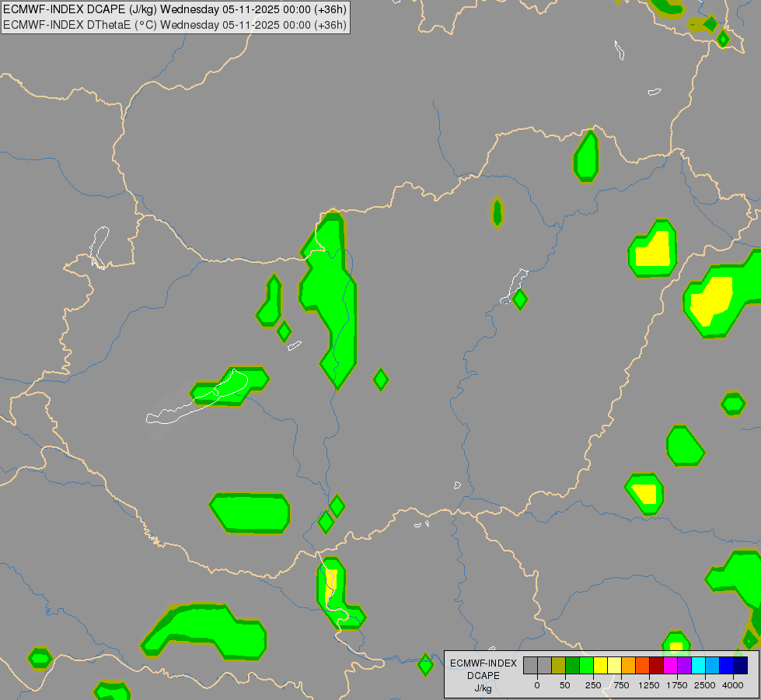The height and width of the screenshot is (700, 761).
Task: Click "ECMWF-INDEX" text inside the legend box
Action: point(483,663)
